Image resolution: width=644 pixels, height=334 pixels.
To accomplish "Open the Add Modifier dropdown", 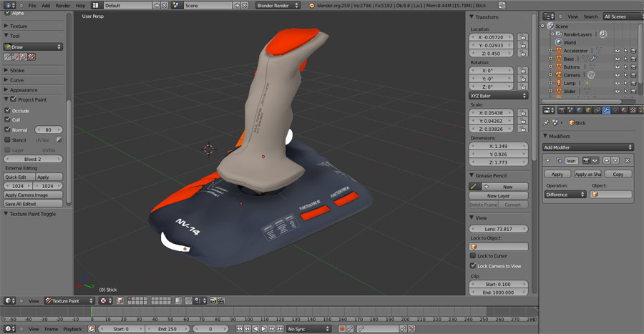I will [x=587, y=147].
